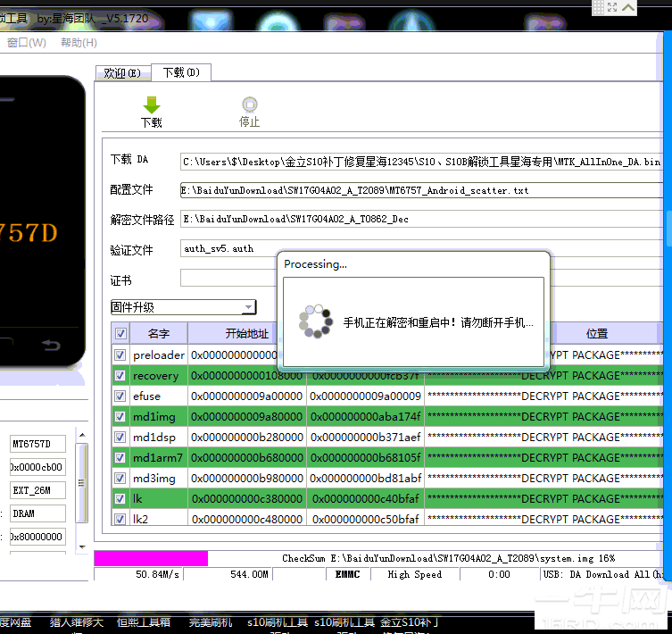The image size is (672, 634).
Task: Select the lk2 end address 0x000000000c50bfaf
Action: tap(366, 519)
